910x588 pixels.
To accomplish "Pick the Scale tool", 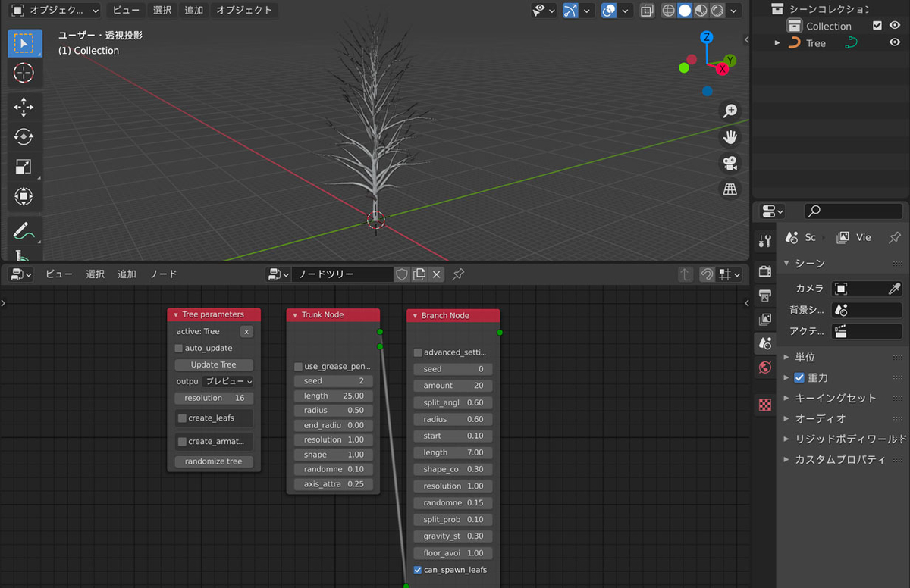I will 24,167.
